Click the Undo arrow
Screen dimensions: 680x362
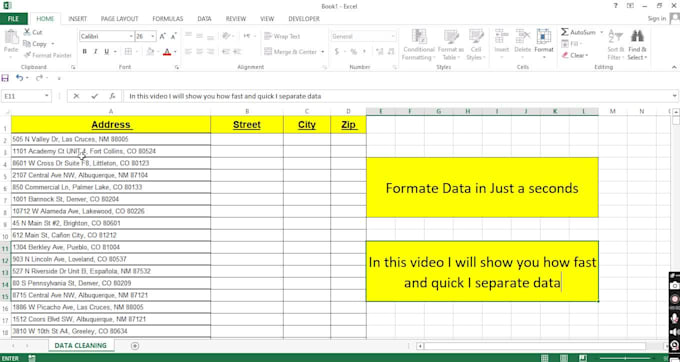pos(19,78)
